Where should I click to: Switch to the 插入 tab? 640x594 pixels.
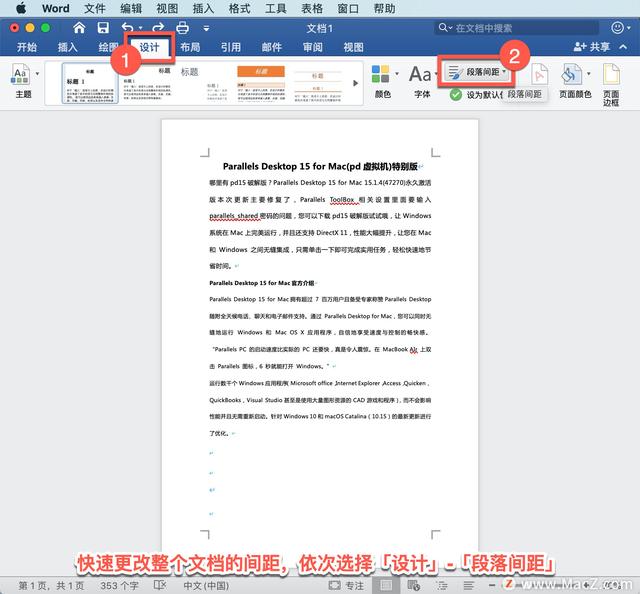pyautogui.click(x=68, y=47)
